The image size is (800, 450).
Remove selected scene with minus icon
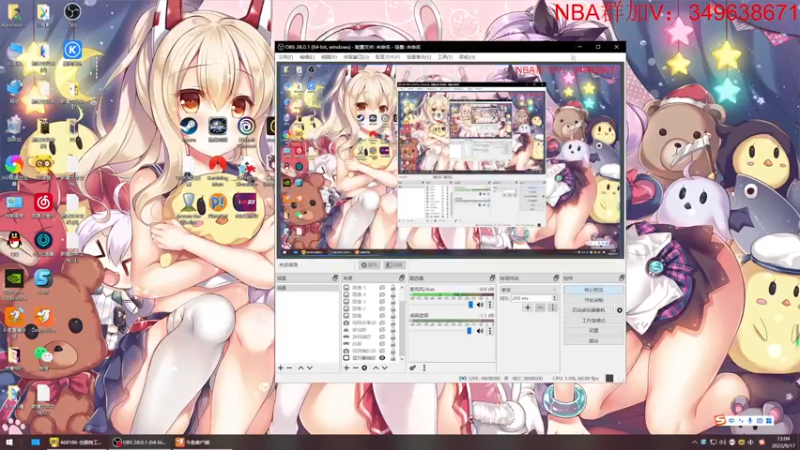(289, 368)
